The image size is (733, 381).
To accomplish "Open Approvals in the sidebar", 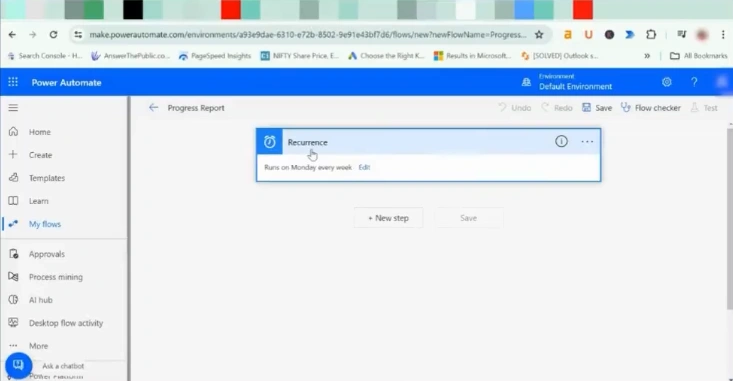I will click(x=47, y=254).
